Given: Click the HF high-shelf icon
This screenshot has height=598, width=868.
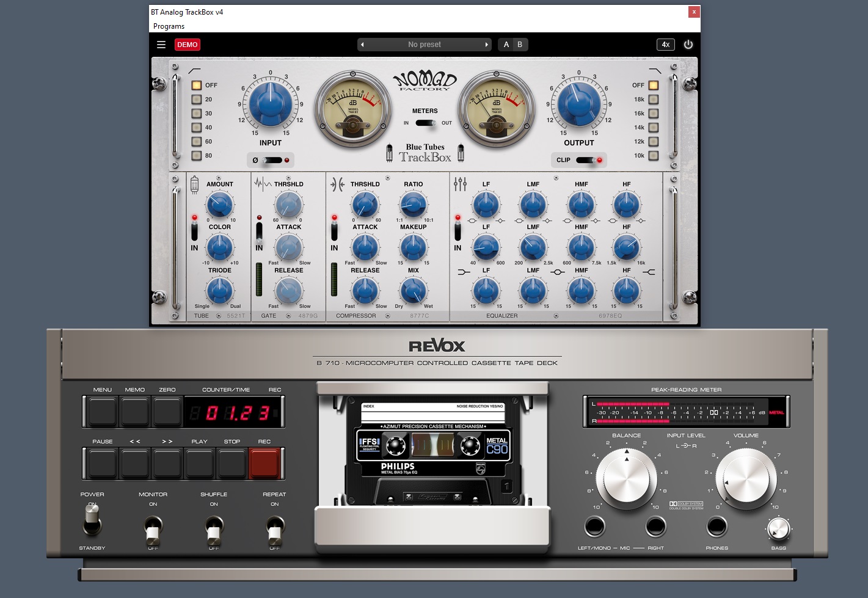Looking at the screenshot, I should coord(649,272).
